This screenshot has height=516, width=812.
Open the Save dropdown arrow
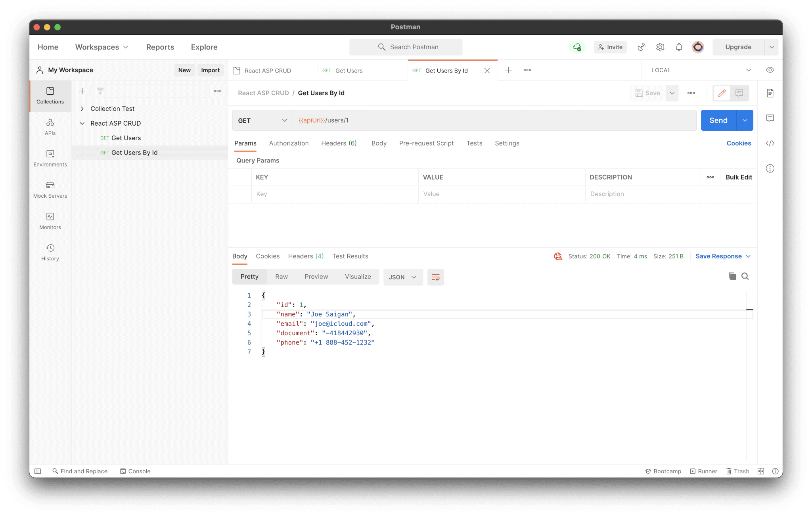click(672, 93)
